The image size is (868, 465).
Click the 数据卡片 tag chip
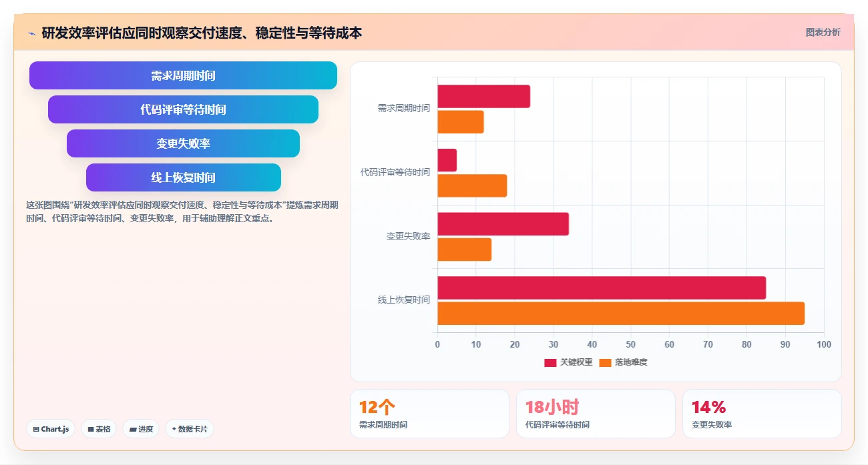point(189,429)
